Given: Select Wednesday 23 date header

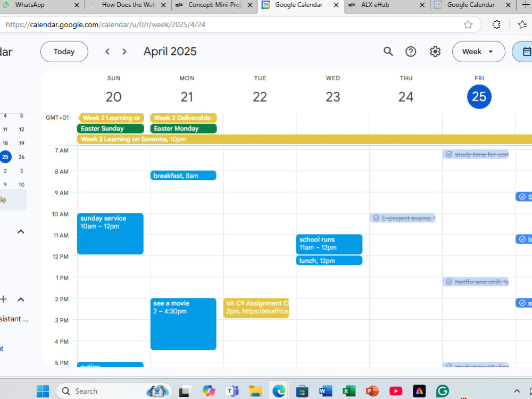Looking at the screenshot, I should click(x=333, y=97).
